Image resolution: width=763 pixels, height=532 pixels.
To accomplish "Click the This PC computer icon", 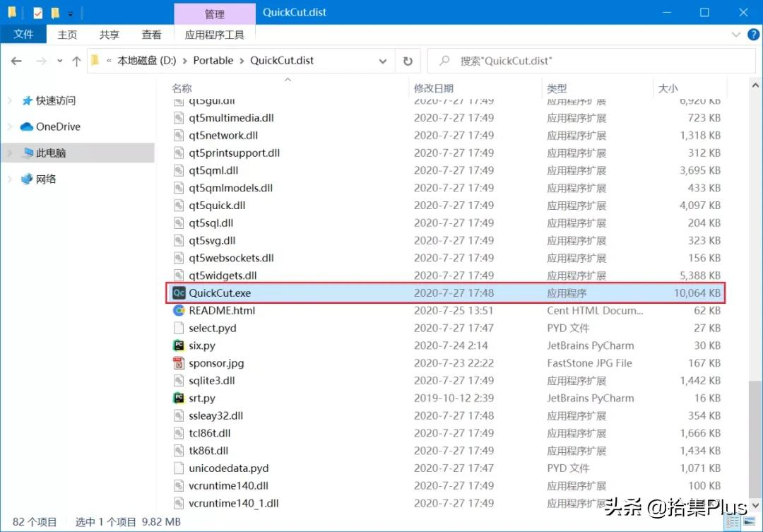I will pos(28,153).
